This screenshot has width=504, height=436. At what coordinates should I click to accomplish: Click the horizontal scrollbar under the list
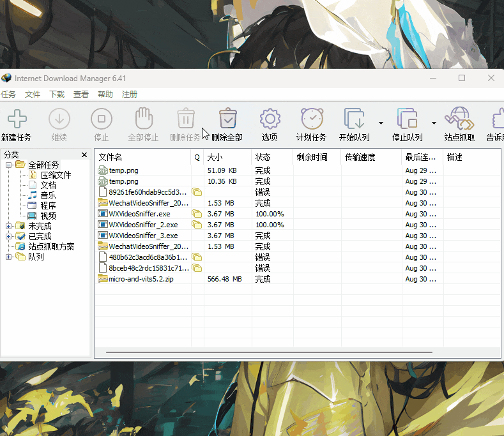[268, 352]
